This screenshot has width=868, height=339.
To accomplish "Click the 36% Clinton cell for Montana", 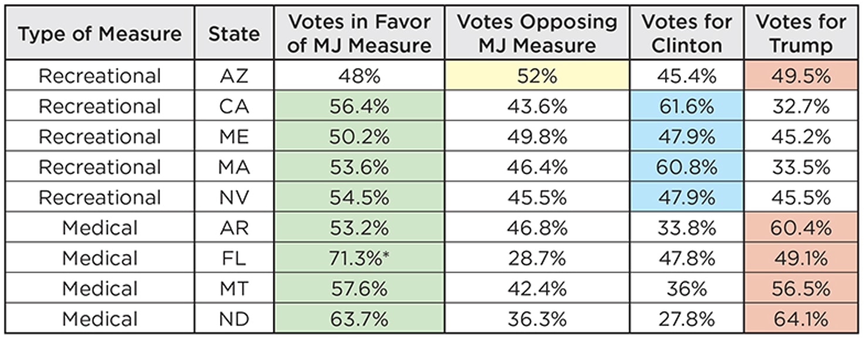I will (x=687, y=289).
